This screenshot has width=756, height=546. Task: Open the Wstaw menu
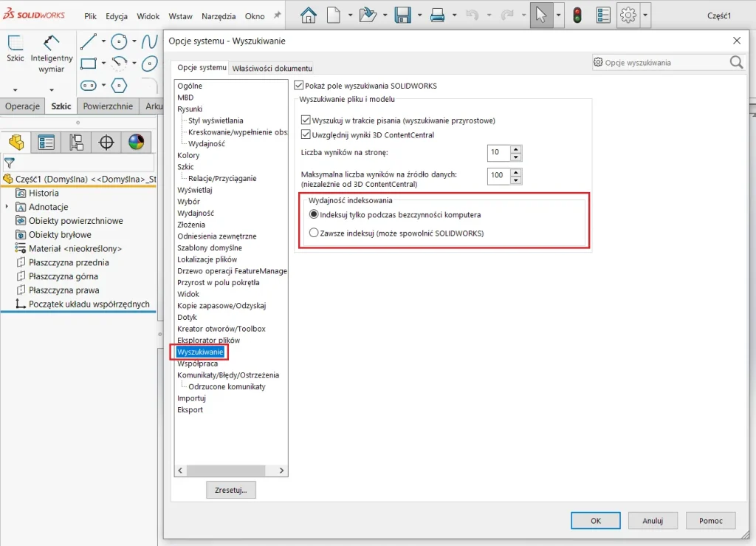[x=180, y=16]
